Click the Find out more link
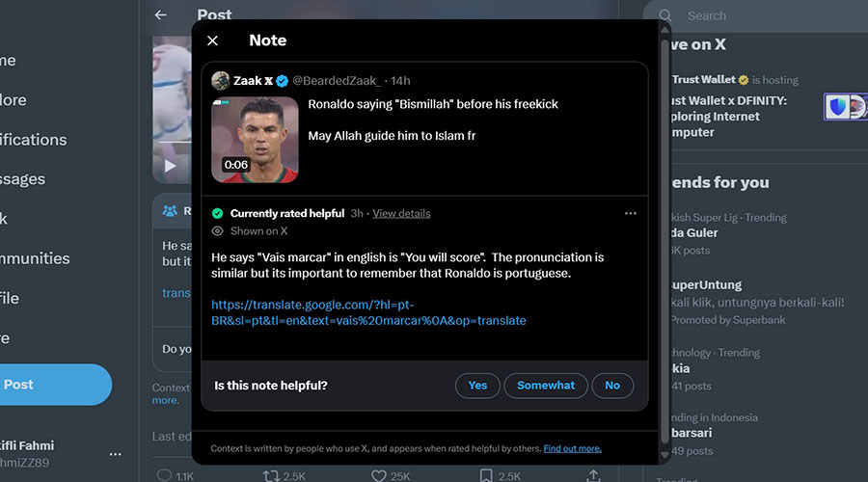The image size is (868, 482). 572,448
